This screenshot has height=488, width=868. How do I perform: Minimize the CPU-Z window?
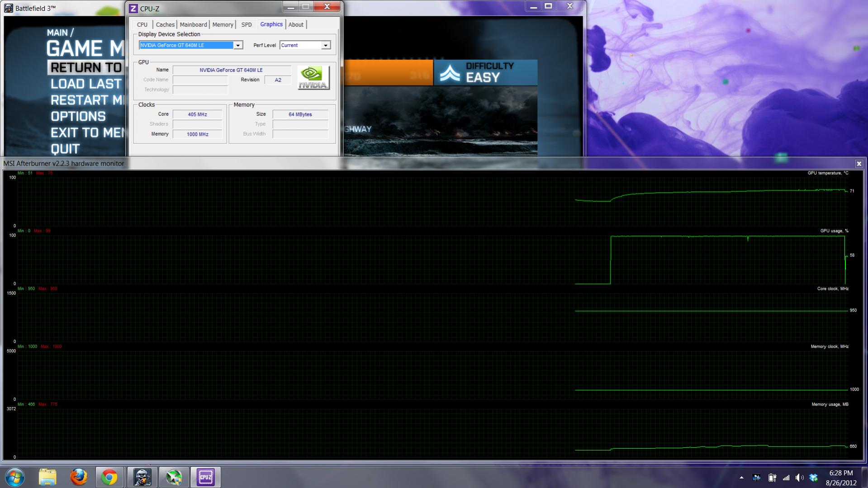coord(291,6)
